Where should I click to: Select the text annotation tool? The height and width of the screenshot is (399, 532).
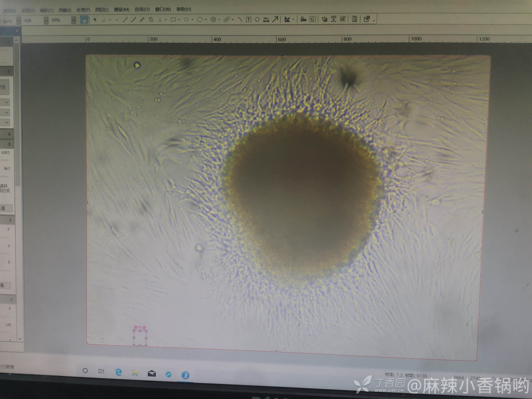tap(249, 19)
